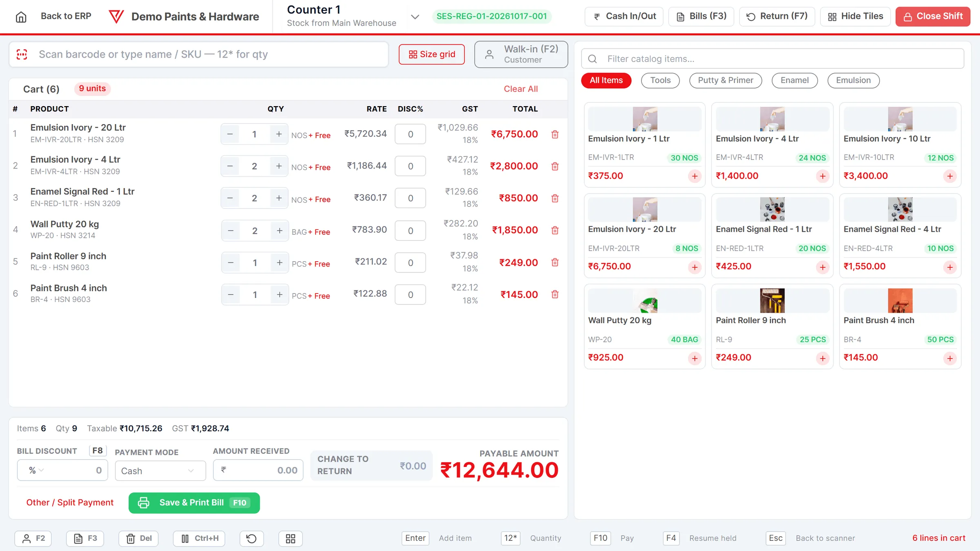Open bill discount percent type dropdown
980x551 pixels.
click(x=36, y=470)
